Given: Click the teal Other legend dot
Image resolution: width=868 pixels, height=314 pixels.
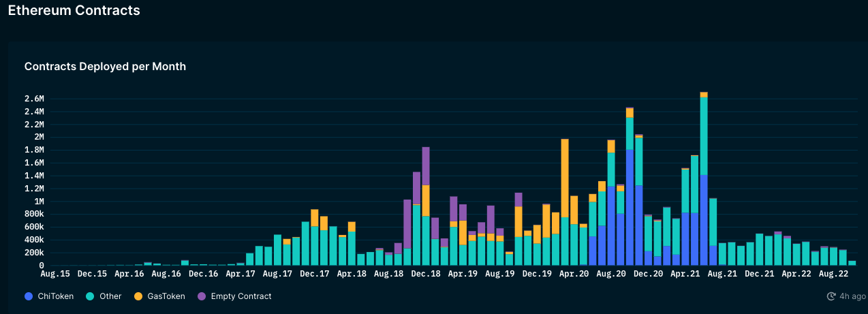Looking at the screenshot, I should (x=89, y=296).
